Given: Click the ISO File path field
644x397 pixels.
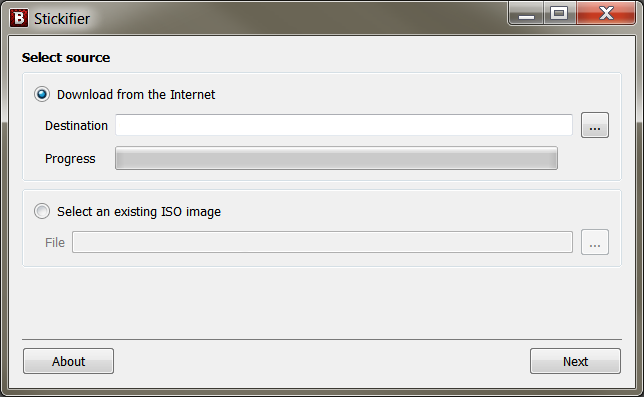Looking at the screenshot, I should point(322,242).
